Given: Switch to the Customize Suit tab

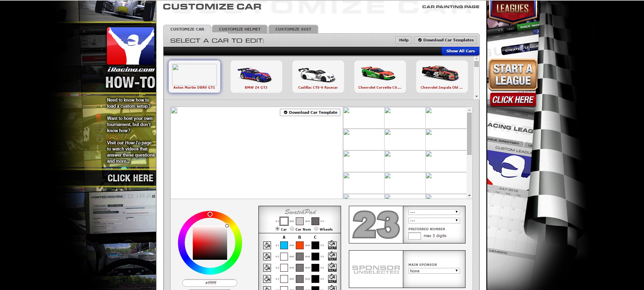Looking at the screenshot, I should [x=293, y=29].
